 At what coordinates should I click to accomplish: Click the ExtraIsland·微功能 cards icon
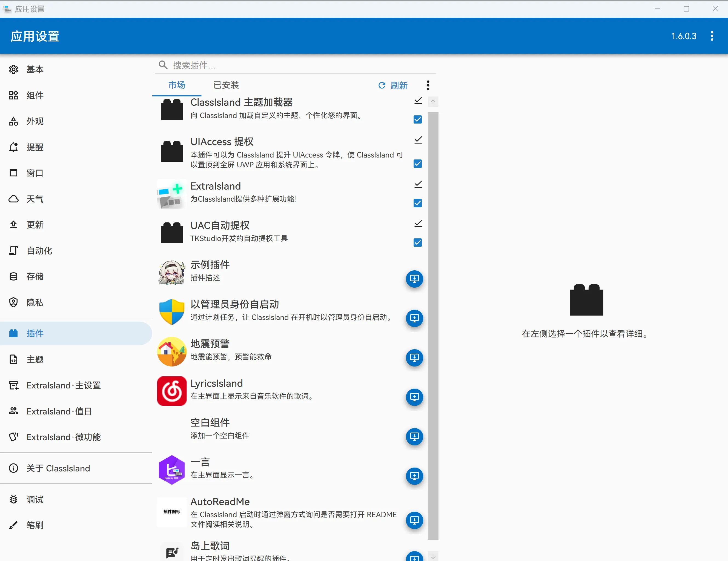[x=13, y=437]
